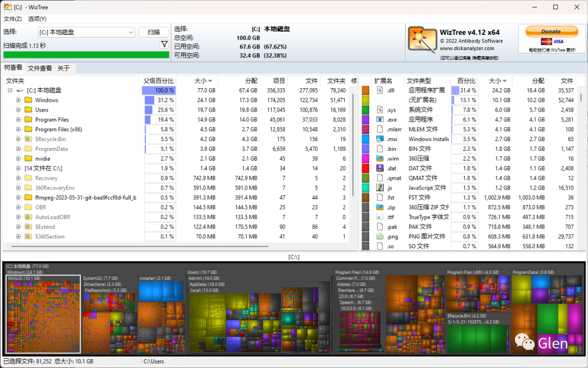Image resolution: width=588 pixels, height=368 pixels.
Task: Click the $Recycle.Bin system folder icon
Action: click(x=28, y=139)
